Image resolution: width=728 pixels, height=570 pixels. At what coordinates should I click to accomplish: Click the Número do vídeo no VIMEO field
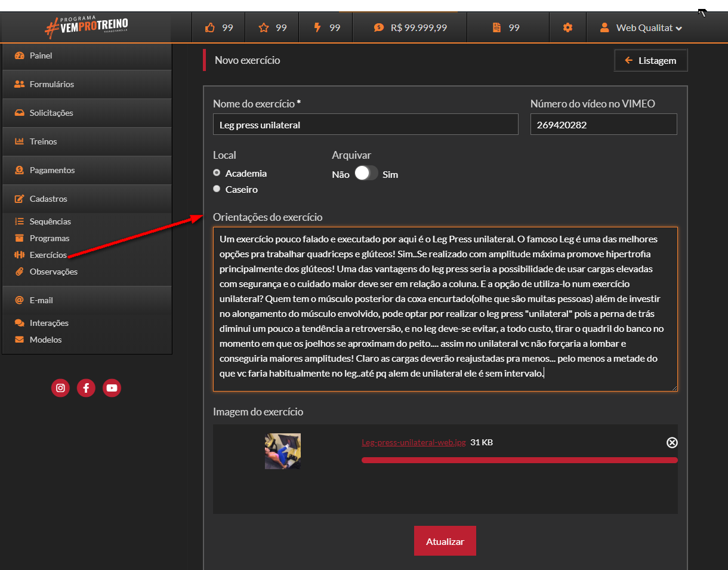point(604,125)
